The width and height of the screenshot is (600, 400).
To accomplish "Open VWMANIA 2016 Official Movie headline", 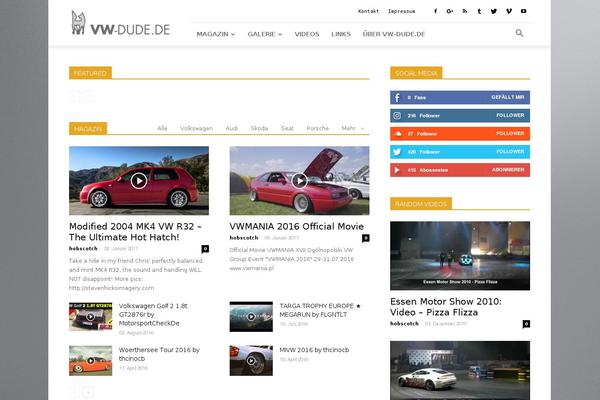I will tap(297, 226).
